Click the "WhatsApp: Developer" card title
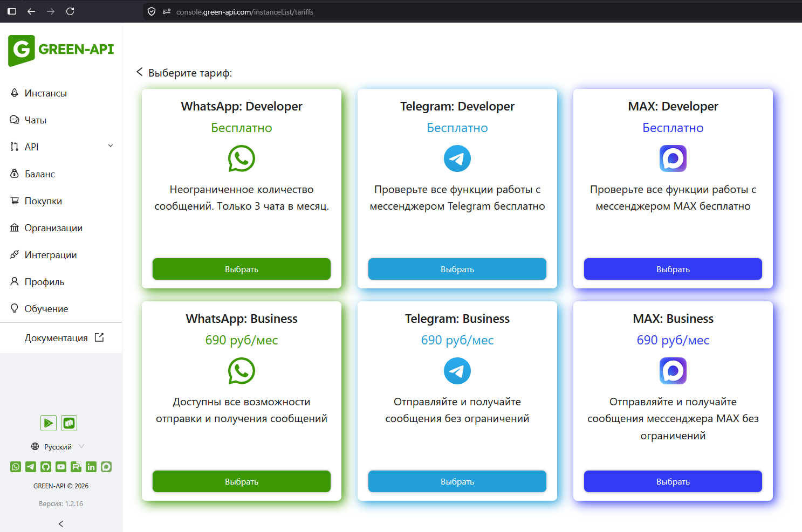This screenshot has width=802, height=532. point(242,106)
